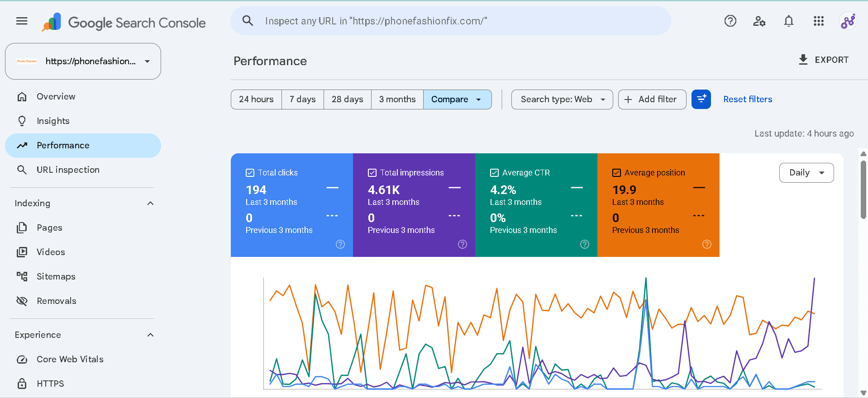
Task: Click the Core Web Vitals gauge icon
Action: [22, 359]
